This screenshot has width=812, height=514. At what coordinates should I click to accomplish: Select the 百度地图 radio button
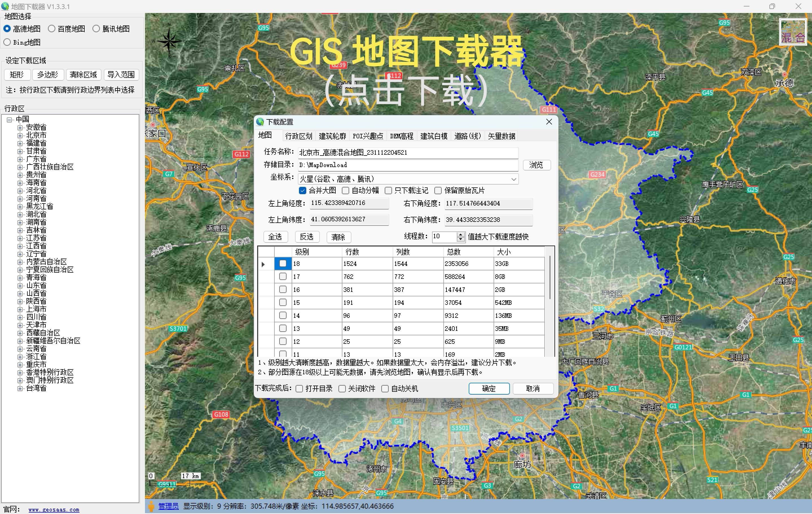coord(52,29)
